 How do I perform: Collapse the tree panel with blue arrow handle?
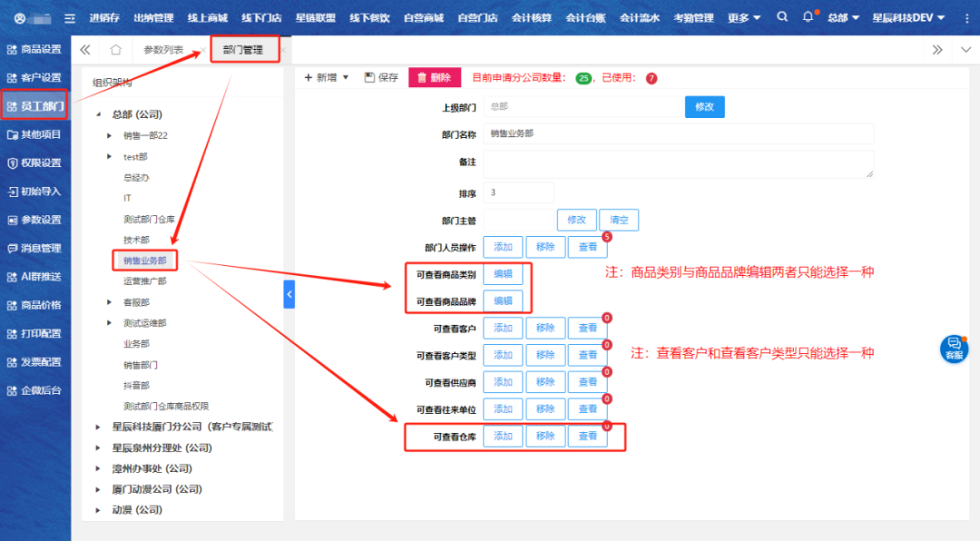click(x=289, y=294)
